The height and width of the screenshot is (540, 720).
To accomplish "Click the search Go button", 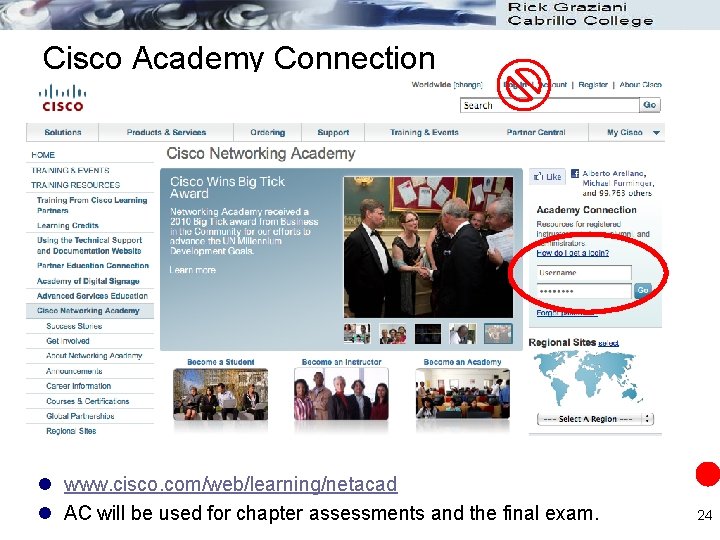I will pos(650,105).
